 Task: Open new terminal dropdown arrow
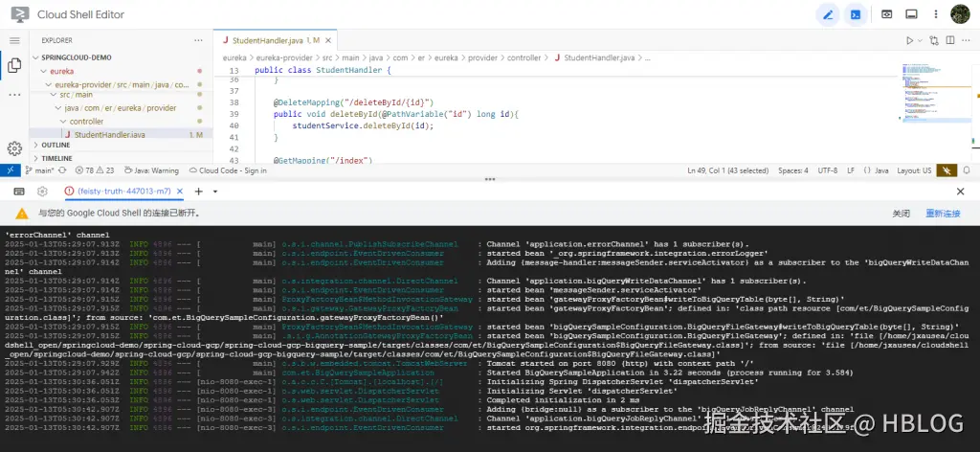tap(215, 192)
